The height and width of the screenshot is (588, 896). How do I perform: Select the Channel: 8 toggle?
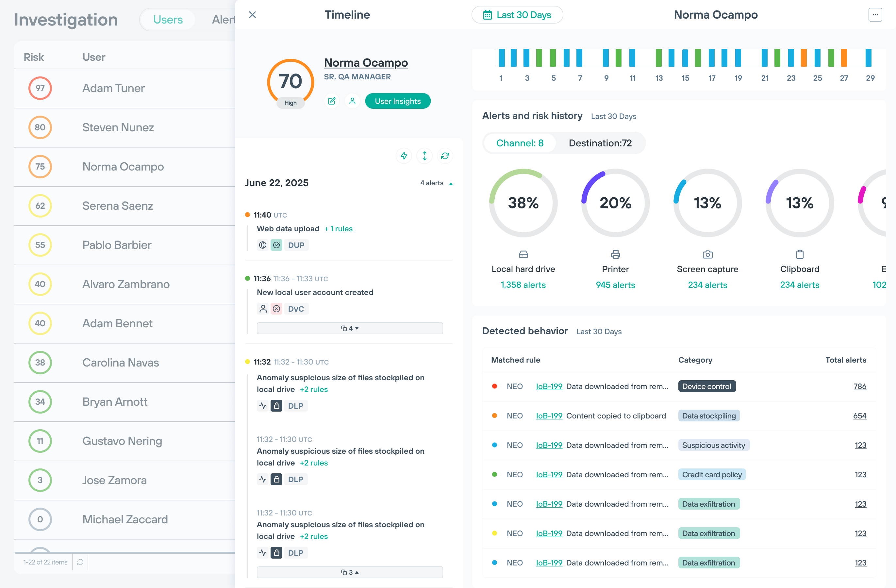pos(520,143)
